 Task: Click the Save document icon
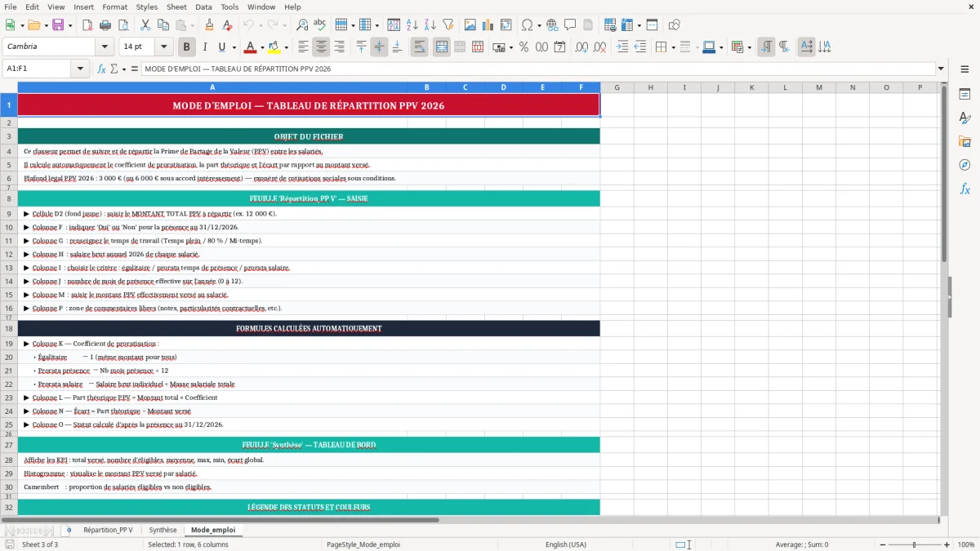click(58, 25)
